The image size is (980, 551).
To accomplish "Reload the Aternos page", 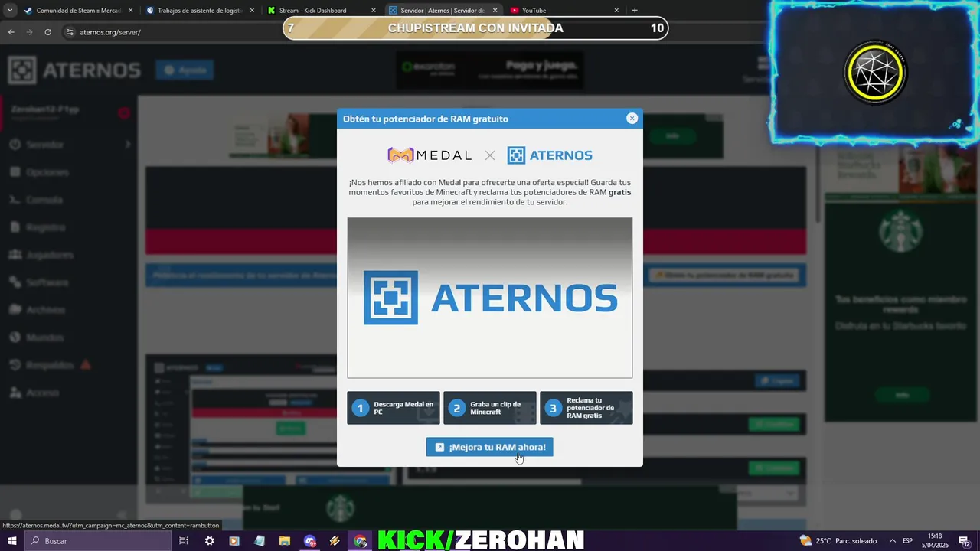I will point(47,32).
